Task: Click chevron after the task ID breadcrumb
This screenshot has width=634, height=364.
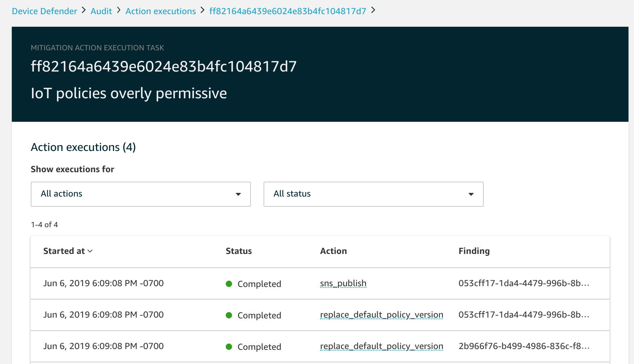Action: point(373,11)
